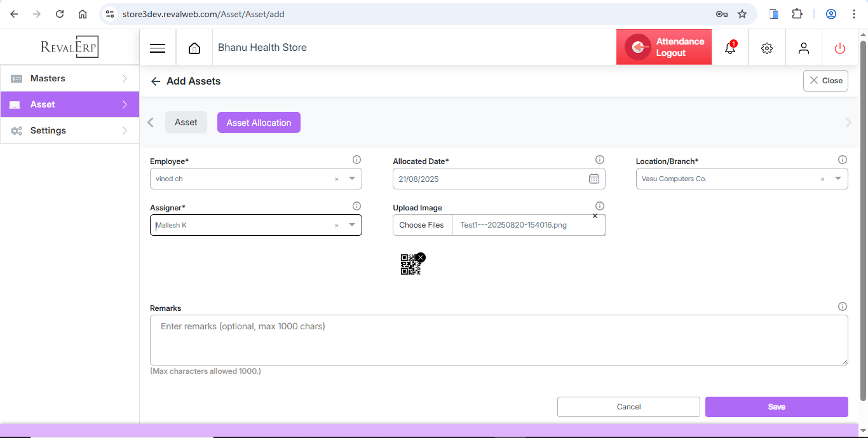Click the back arrow next to Add Assets
This screenshot has width=868, height=438.
(156, 81)
